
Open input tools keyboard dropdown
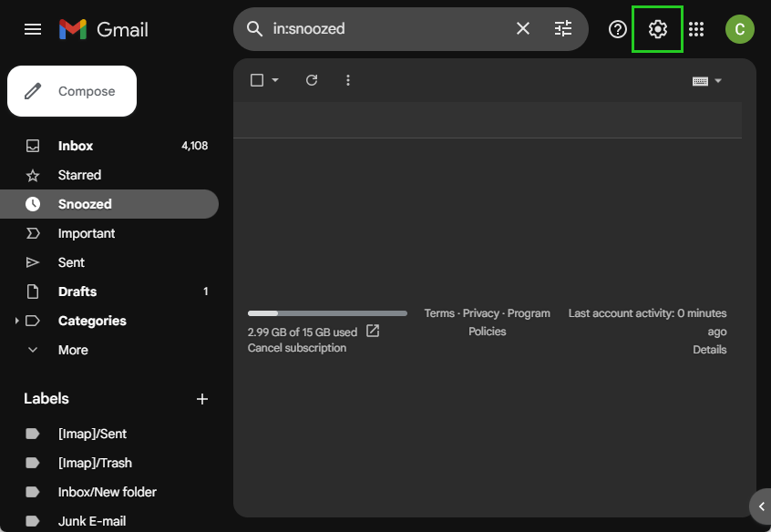707,81
